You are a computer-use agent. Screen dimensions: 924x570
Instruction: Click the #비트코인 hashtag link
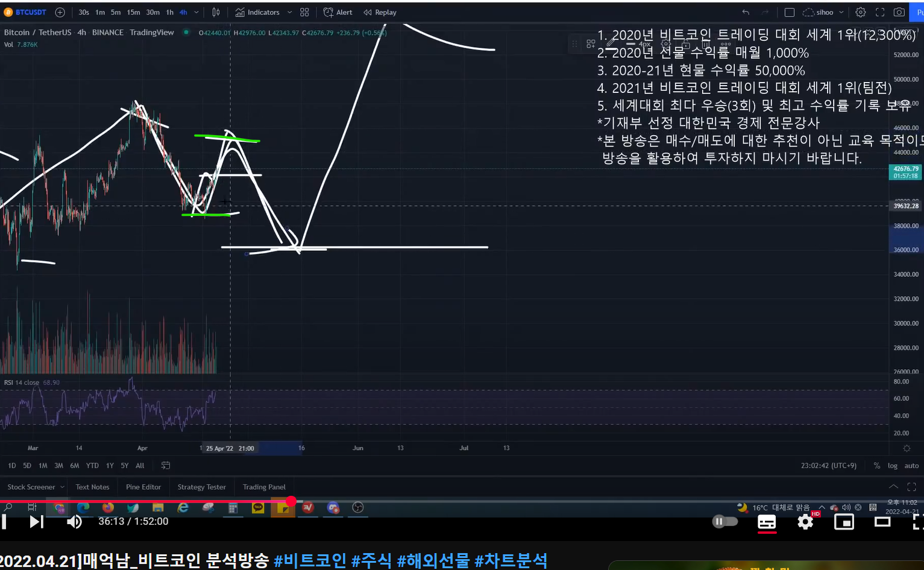[310, 560]
